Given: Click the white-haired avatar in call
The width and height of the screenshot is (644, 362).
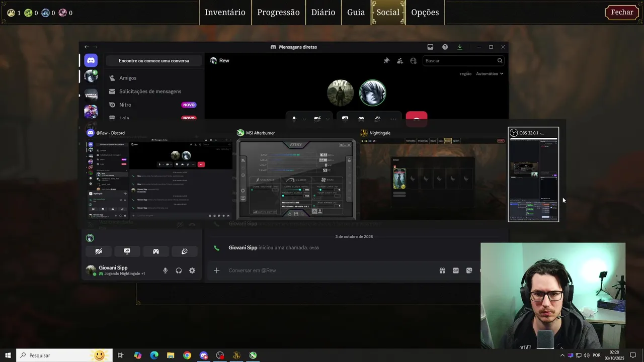Looking at the screenshot, I should pyautogui.click(x=373, y=93).
